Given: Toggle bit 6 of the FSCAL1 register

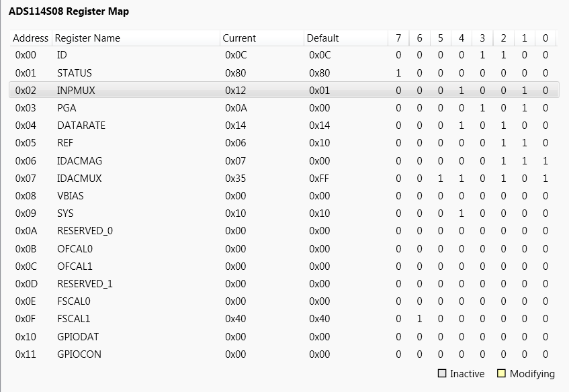Looking at the screenshot, I should (x=419, y=319).
